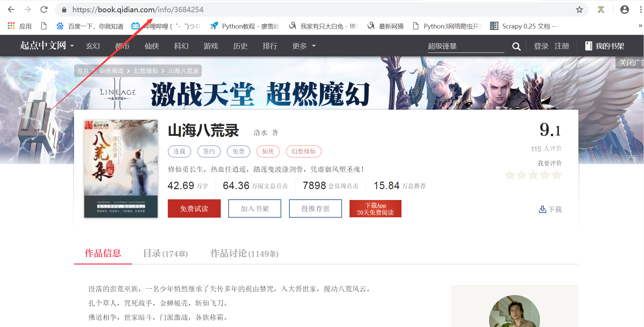The width and height of the screenshot is (644, 327).
Task: Click the search input field
Action: click(466, 46)
